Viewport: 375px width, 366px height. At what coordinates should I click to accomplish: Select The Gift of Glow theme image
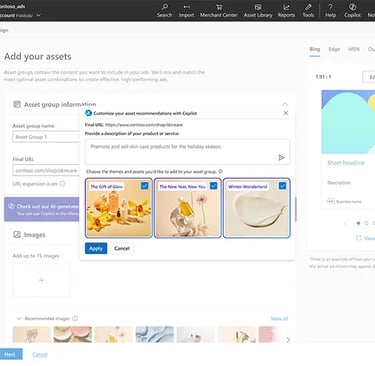click(x=119, y=208)
